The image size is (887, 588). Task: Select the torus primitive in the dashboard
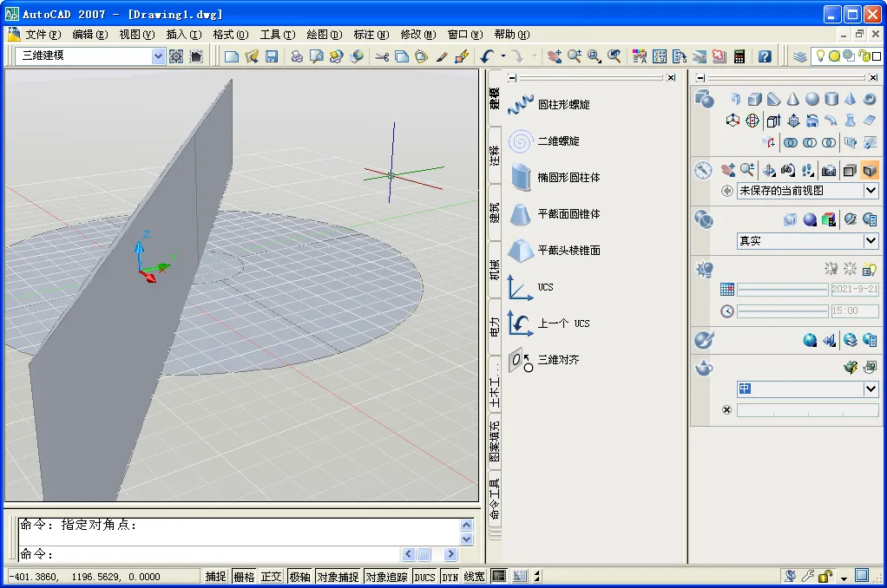pos(869,99)
